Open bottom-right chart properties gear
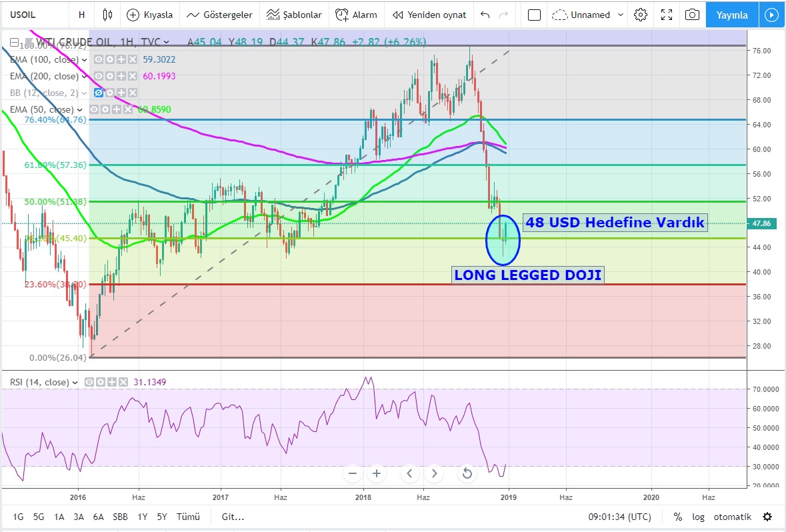The image size is (786, 532). click(x=767, y=517)
